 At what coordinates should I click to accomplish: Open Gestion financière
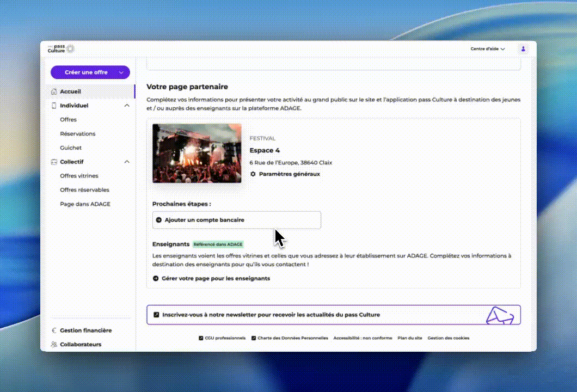(86, 330)
